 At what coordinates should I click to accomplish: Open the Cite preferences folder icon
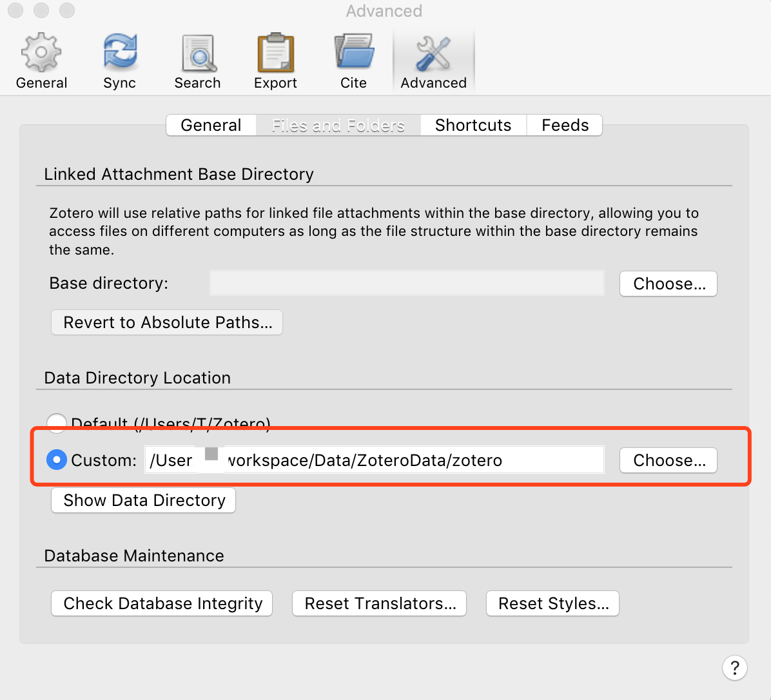coord(353,51)
